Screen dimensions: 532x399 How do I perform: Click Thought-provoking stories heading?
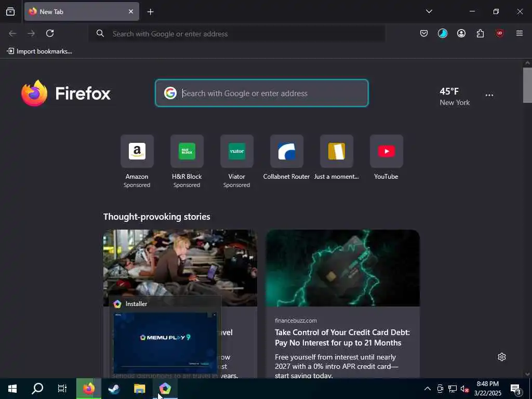(x=157, y=217)
